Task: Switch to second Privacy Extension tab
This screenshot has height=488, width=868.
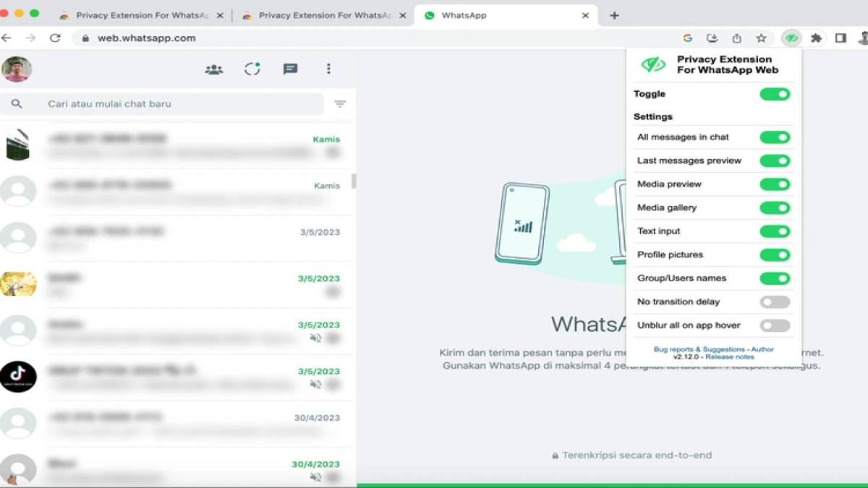Action: (324, 15)
